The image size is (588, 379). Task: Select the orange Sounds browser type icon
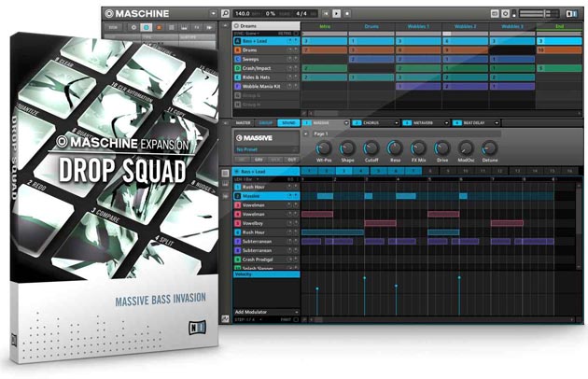tap(159, 27)
